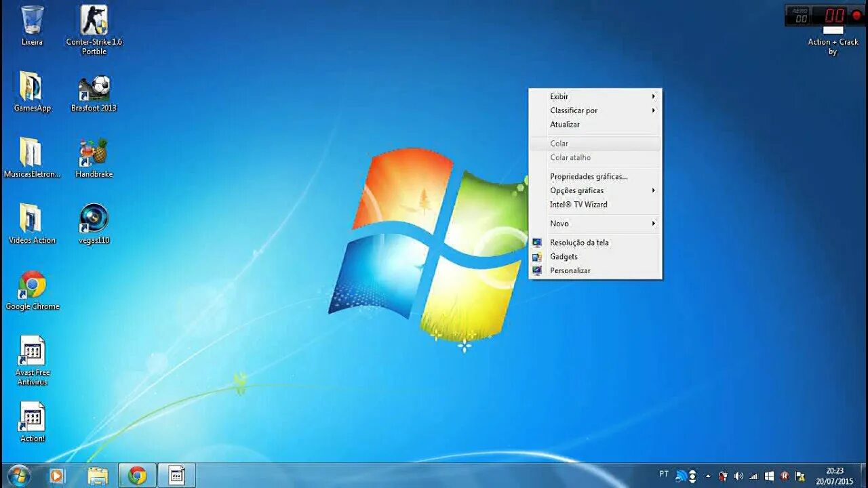
Task: Open the clock showing 20:23
Action: tap(835, 476)
